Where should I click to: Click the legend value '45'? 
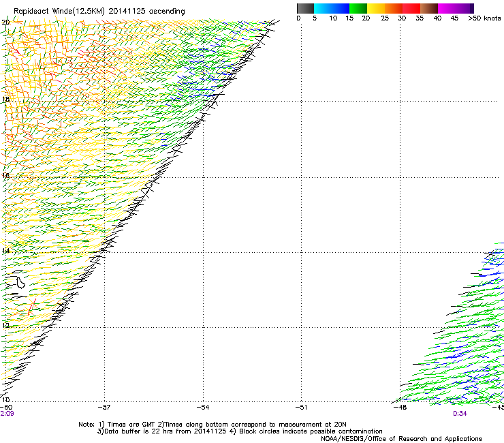click(454, 18)
